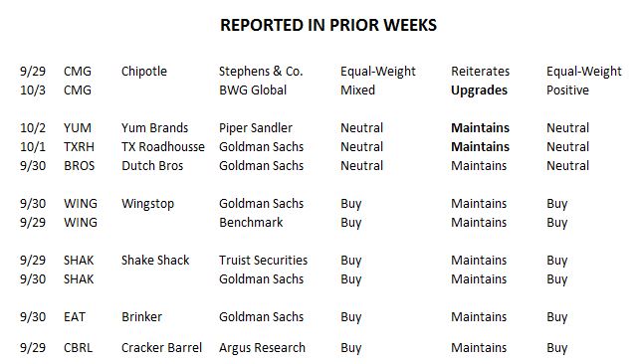
Task: Click the CBRL ticker symbol
Action: 78,348
